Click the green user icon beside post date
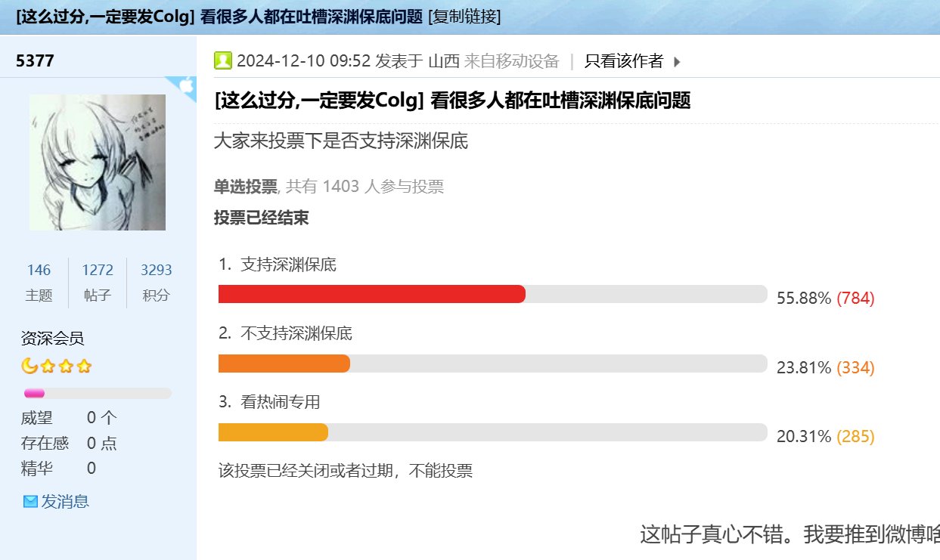Screen dimensions: 940x560 point(223,60)
